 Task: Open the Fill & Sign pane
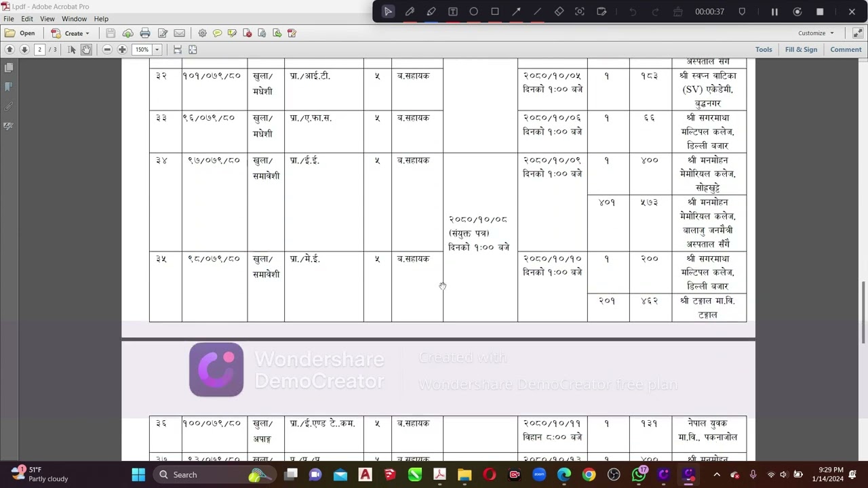point(801,49)
